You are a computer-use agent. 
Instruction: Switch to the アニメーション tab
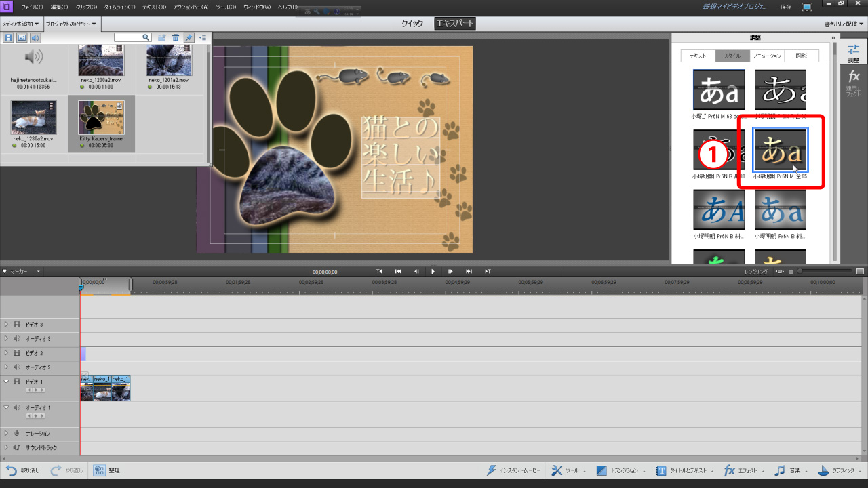click(767, 56)
